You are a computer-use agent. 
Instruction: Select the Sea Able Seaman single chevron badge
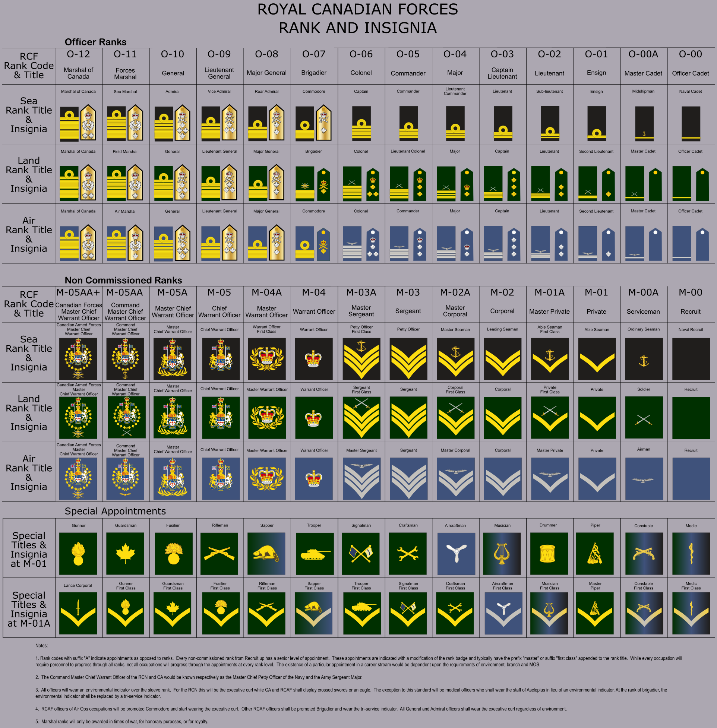[x=597, y=359]
